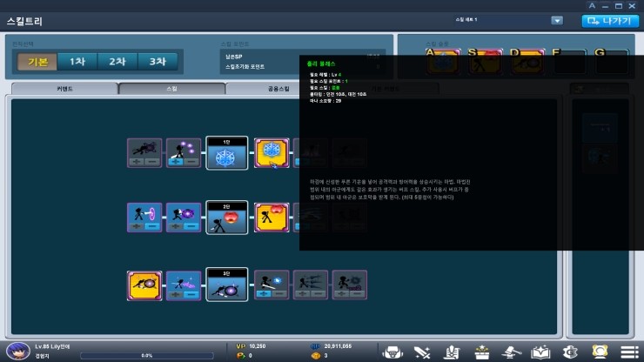Add a point to the purple vortex skill
Screen dimensions: 644x362
pos(176,226)
